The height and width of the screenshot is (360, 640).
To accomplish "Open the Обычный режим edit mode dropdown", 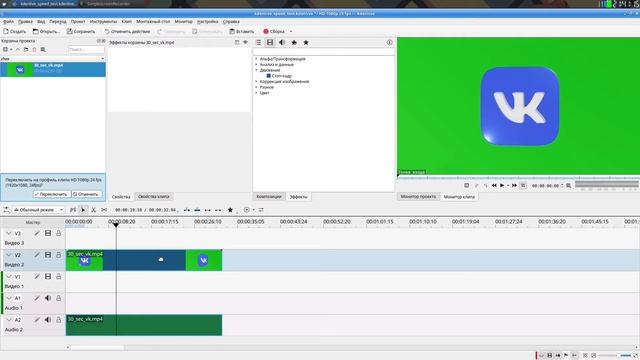I will coord(38,210).
